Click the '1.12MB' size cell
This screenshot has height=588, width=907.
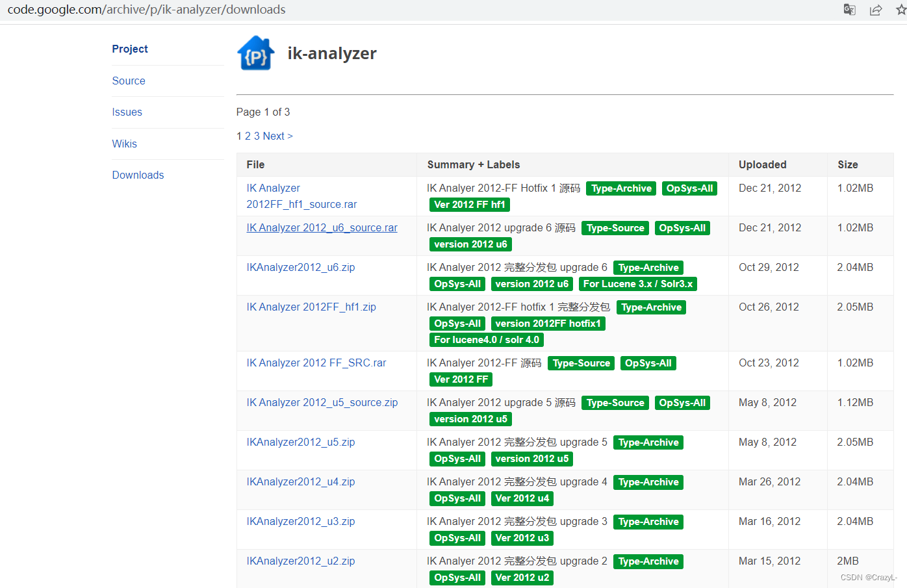[855, 402]
